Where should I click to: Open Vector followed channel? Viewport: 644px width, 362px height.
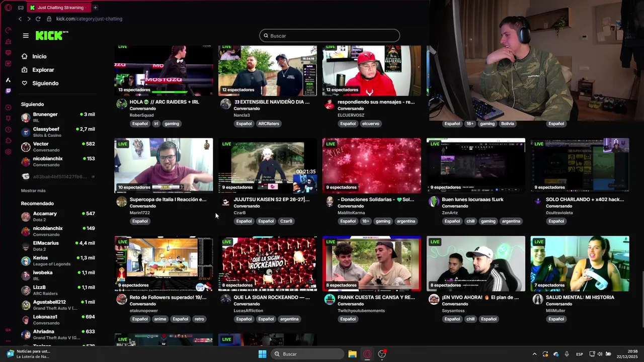pyautogui.click(x=58, y=146)
